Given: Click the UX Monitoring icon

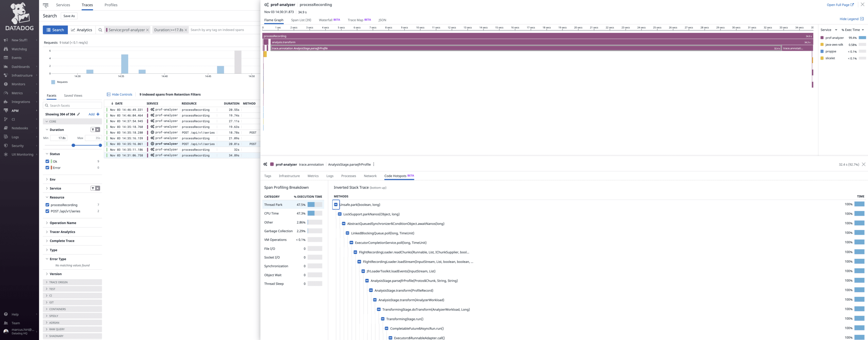Looking at the screenshot, I should (6, 154).
